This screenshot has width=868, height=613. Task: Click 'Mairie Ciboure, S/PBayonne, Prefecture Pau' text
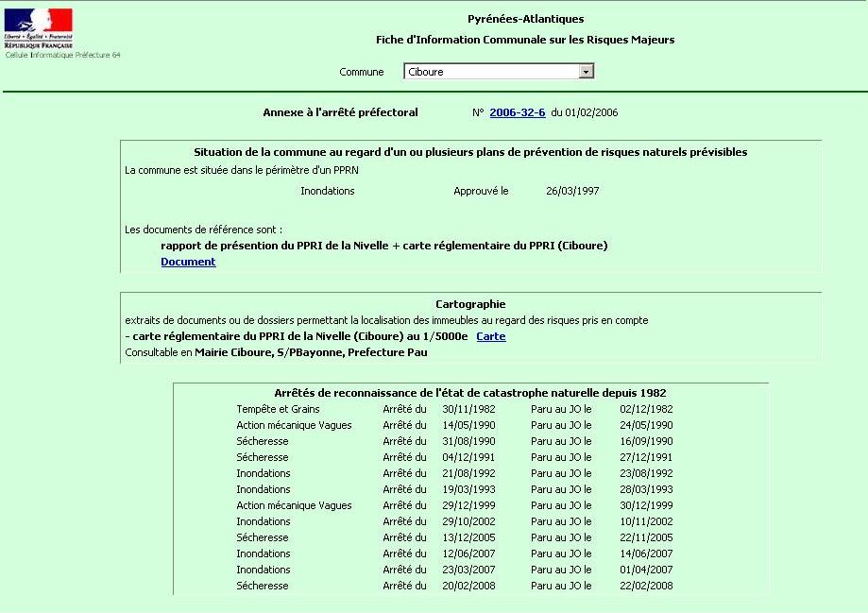coord(311,352)
